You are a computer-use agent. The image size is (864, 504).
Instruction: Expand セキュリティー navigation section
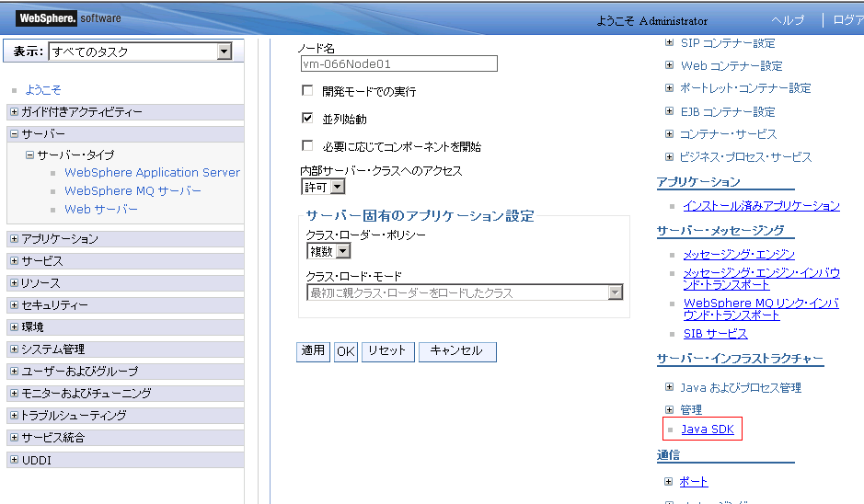click(x=15, y=305)
